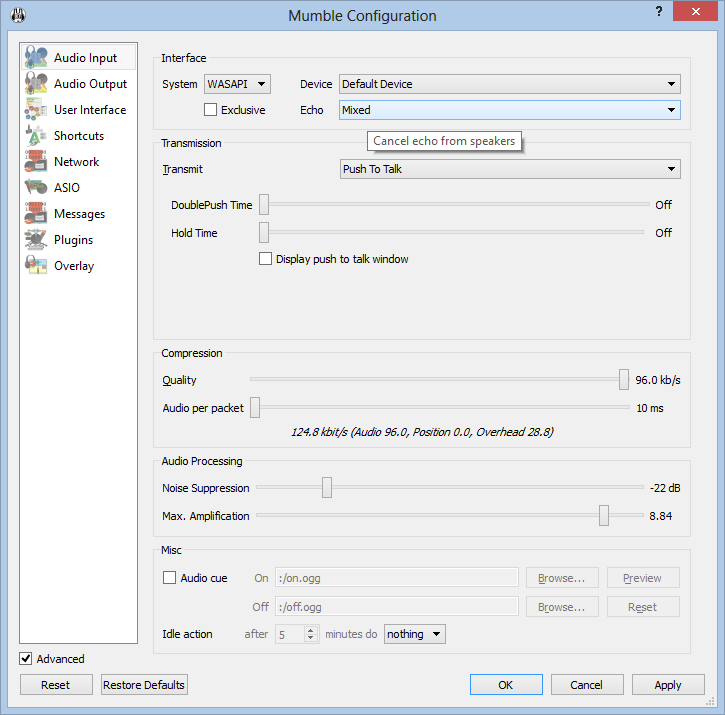Open the Transmit Push To Talk dropdown
Screen dimensions: 725x715
pyautogui.click(x=510, y=169)
